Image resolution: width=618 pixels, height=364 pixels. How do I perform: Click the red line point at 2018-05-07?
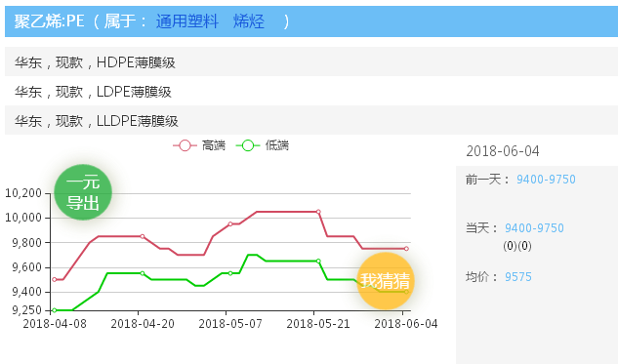(x=230, y=224)
